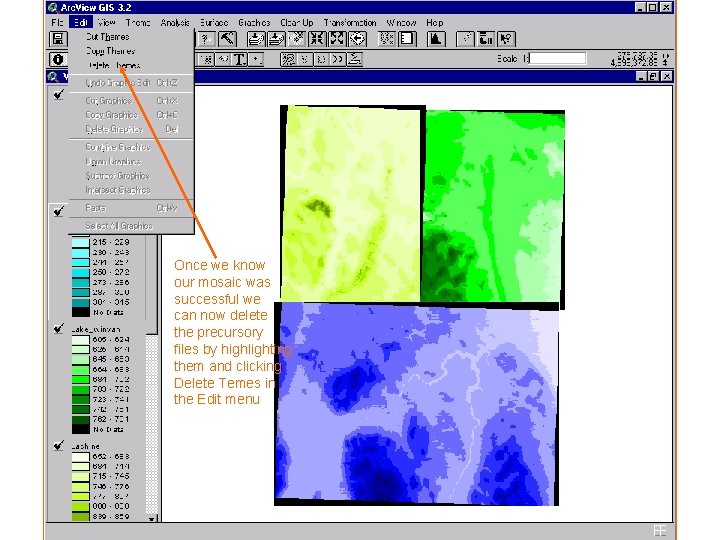Click the legend label 605 - 624
The height and width of the screenshot is (540, 720).
pyautogui.click(x=111, y=340)
